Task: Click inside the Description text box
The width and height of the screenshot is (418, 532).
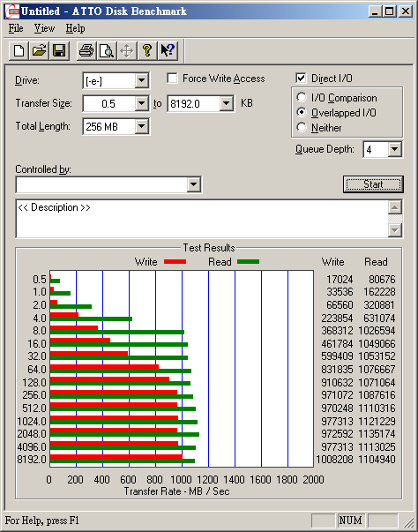Action: 202,219
